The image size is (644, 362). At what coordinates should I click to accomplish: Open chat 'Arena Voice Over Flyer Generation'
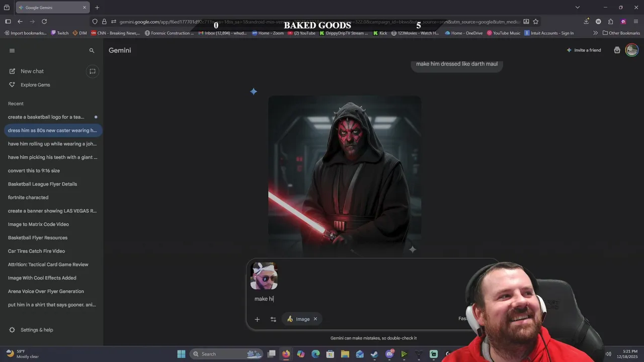click(46, 291)
